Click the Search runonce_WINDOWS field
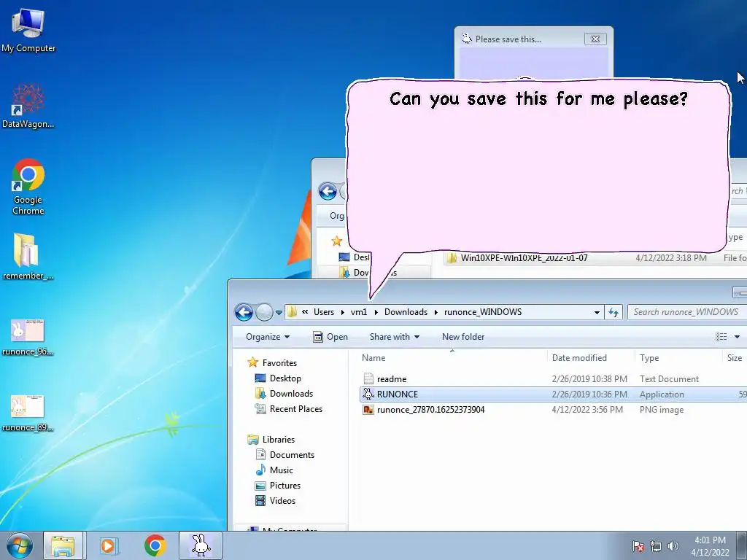Screen dimensions: 747x560 [x=687, y=312]
